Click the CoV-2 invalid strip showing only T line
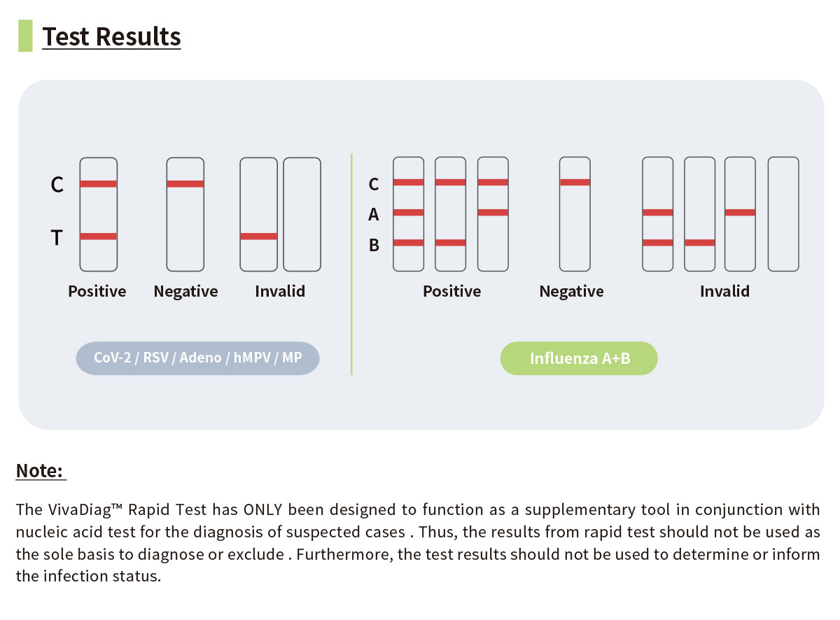 coord(258,214)
